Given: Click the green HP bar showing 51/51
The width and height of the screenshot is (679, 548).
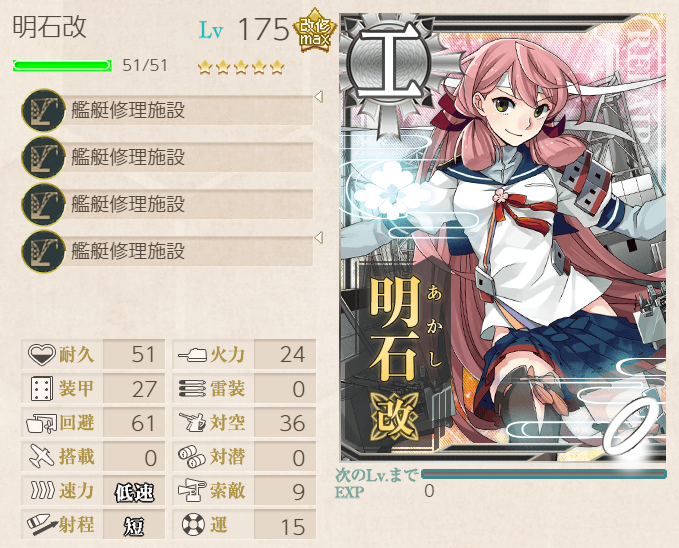Looking at the screenshot, I should (62, 65).
